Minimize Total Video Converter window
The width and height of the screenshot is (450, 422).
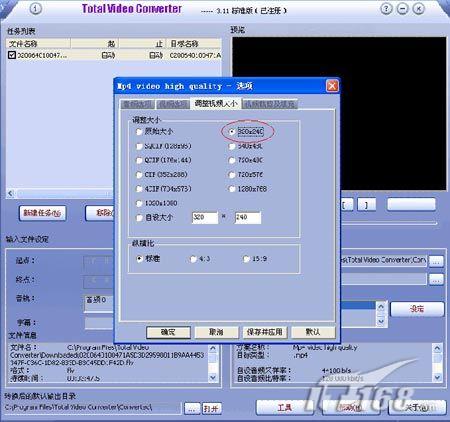click(403, 9)
